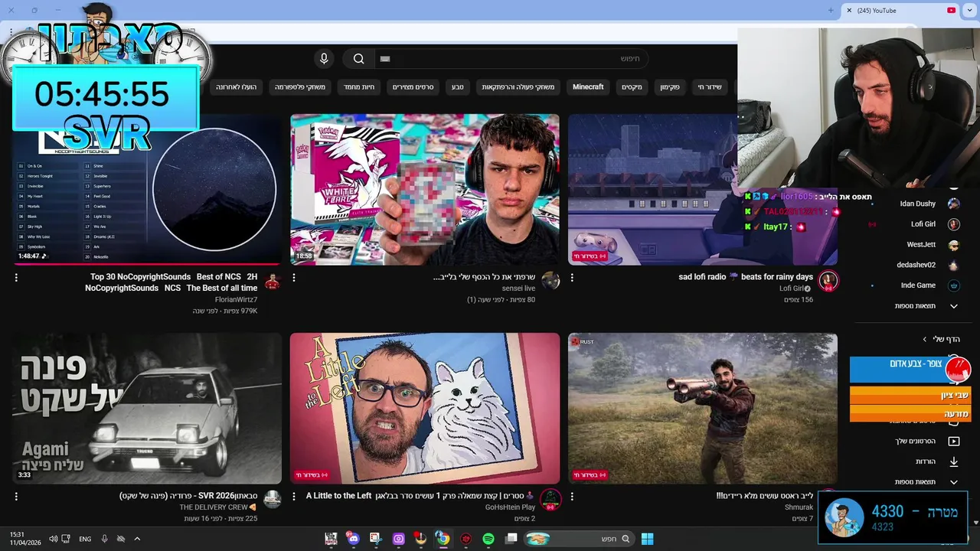Select the Action-adventure games filter chip
980x551 pixels.
pos(518,87)
